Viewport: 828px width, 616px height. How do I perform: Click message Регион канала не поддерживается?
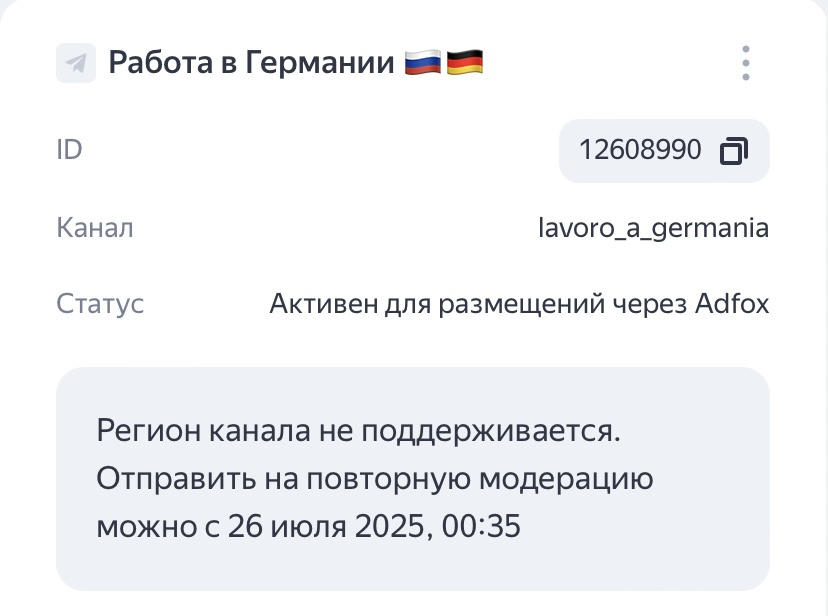[x=359, y=431]
